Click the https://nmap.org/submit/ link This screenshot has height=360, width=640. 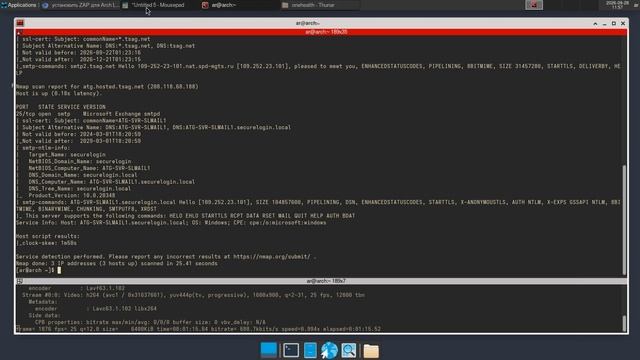(272, 257)
